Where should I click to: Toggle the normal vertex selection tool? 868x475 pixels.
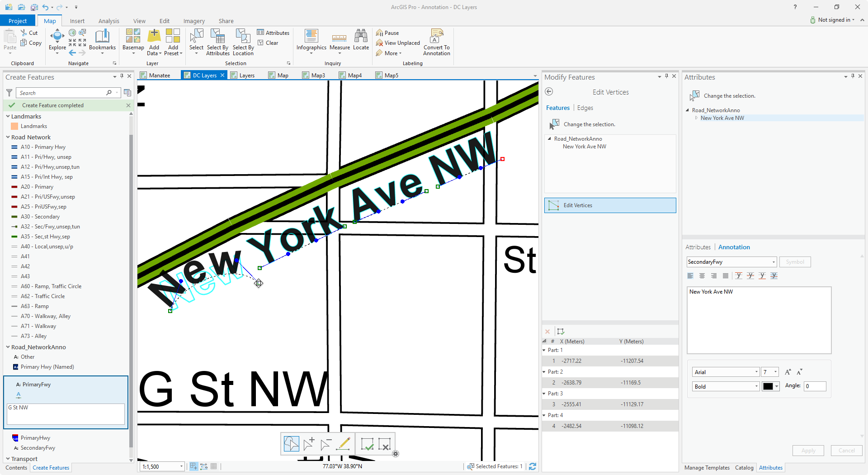pyautogui.click(x=292, y=444)
